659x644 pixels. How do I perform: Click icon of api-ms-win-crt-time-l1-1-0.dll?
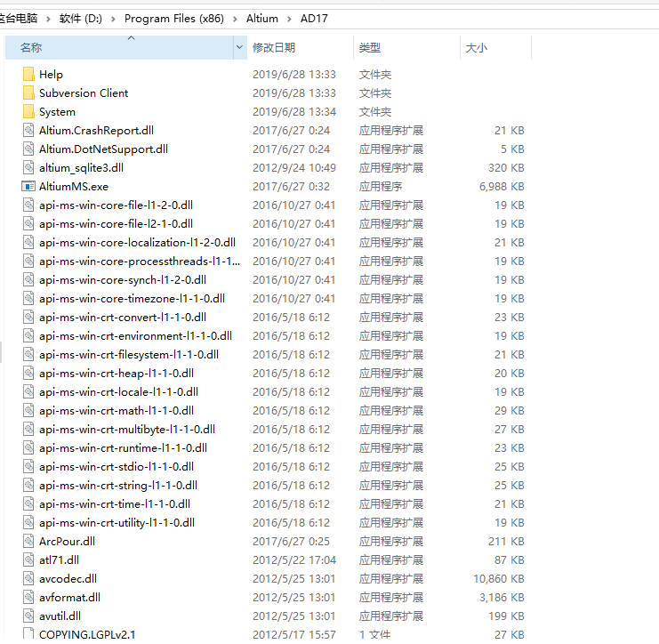pos(28,503)
